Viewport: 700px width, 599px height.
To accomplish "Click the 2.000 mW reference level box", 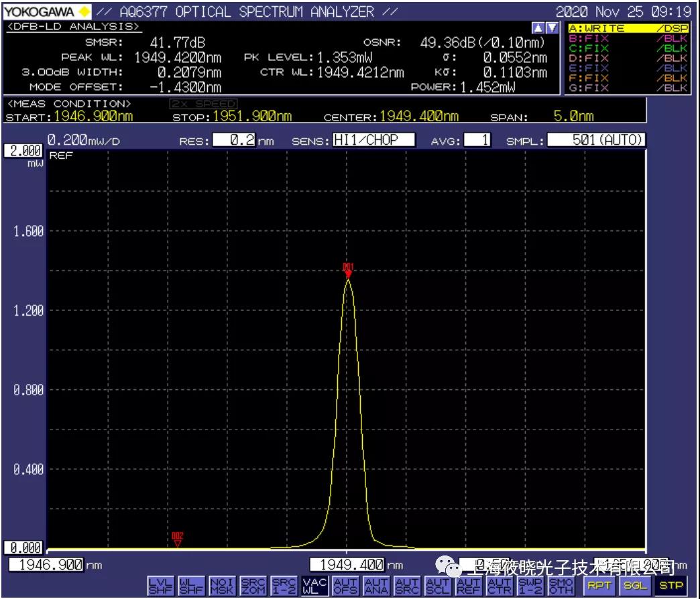I will click(23, 152).
